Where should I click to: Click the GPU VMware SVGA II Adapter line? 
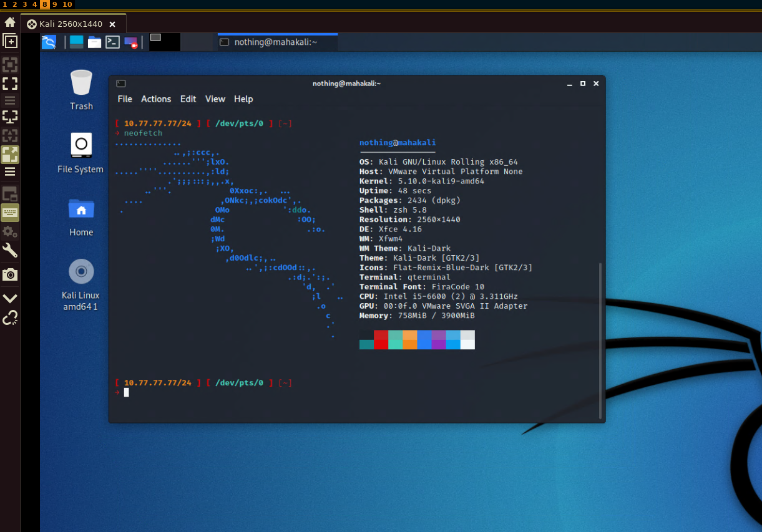pos(444,306)
